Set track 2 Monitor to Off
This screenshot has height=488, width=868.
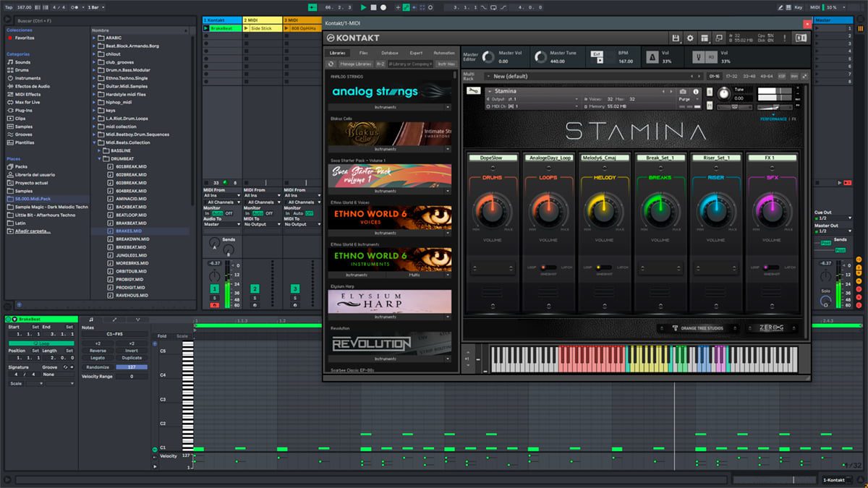pos(268,213)
